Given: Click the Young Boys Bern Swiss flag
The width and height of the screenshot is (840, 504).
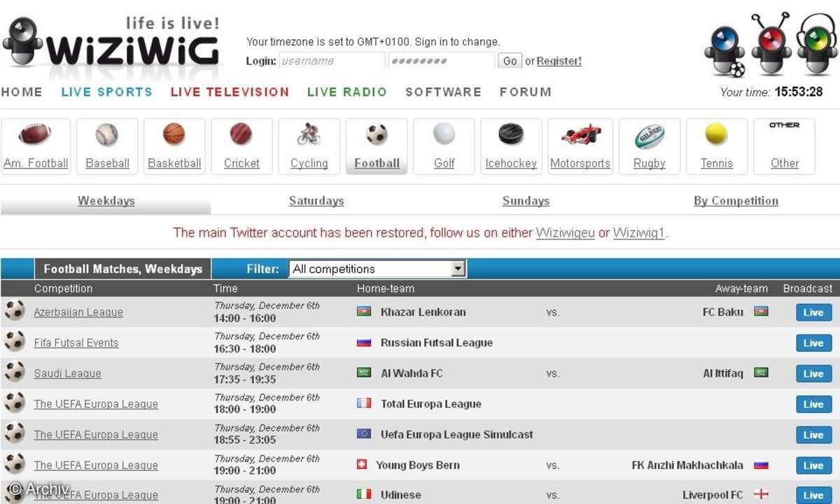Looking at the screenshot, I should pos(362,465).
